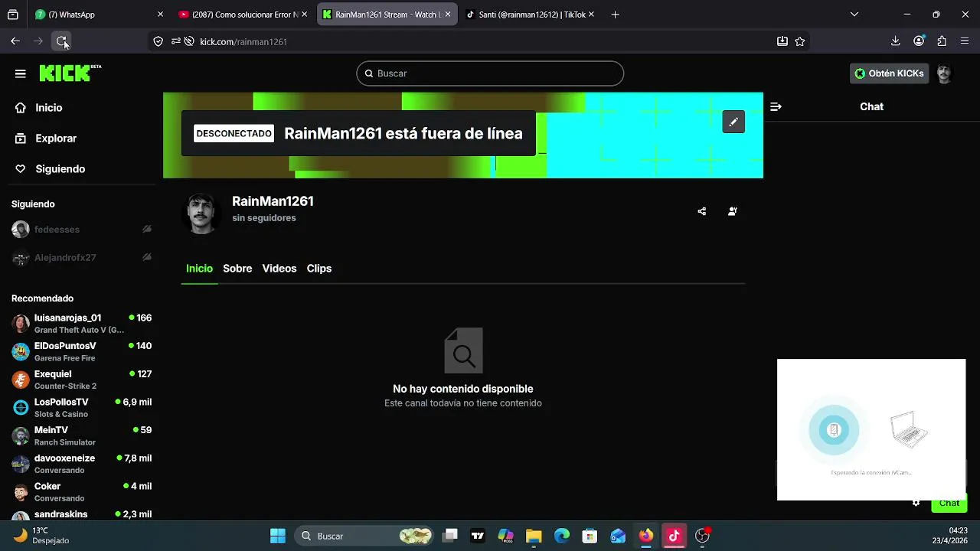
Task: Select the Sobre channel tab
Action: tap(237, 269)
